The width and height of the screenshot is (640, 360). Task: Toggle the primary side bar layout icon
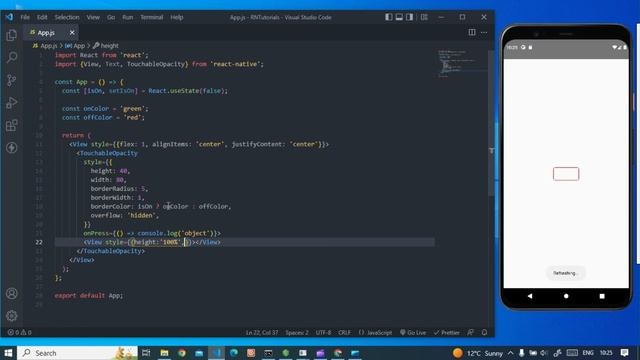tap(389, 17)
